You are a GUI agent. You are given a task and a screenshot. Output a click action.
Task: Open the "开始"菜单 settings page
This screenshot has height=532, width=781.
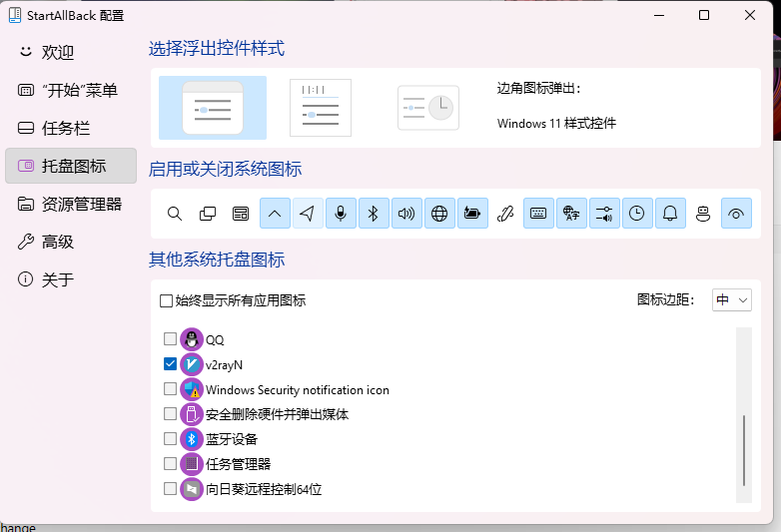(71, 90)
